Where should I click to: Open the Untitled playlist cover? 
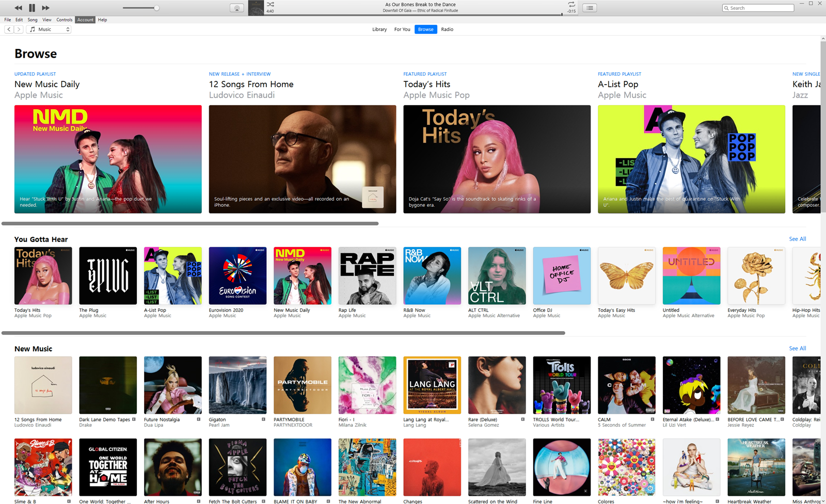coord(691,275)
